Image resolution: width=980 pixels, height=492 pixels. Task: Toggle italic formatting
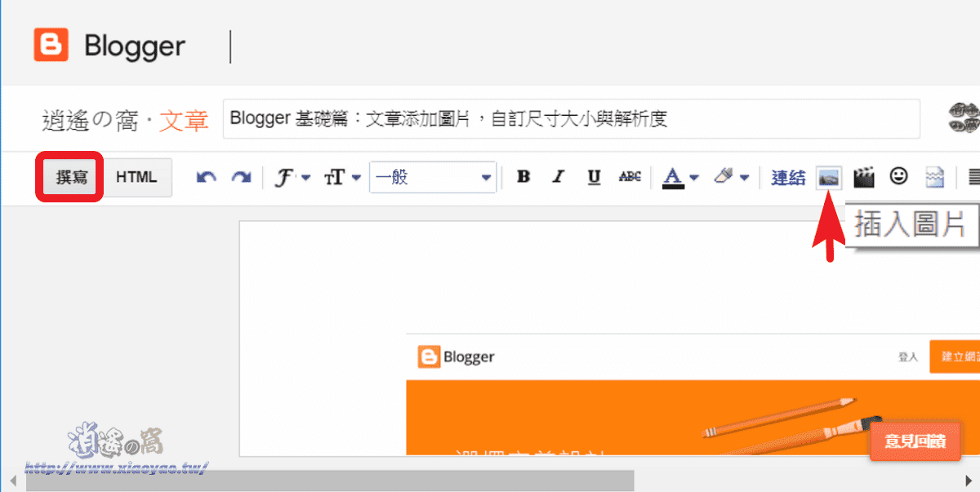click(x=559, y=177)
